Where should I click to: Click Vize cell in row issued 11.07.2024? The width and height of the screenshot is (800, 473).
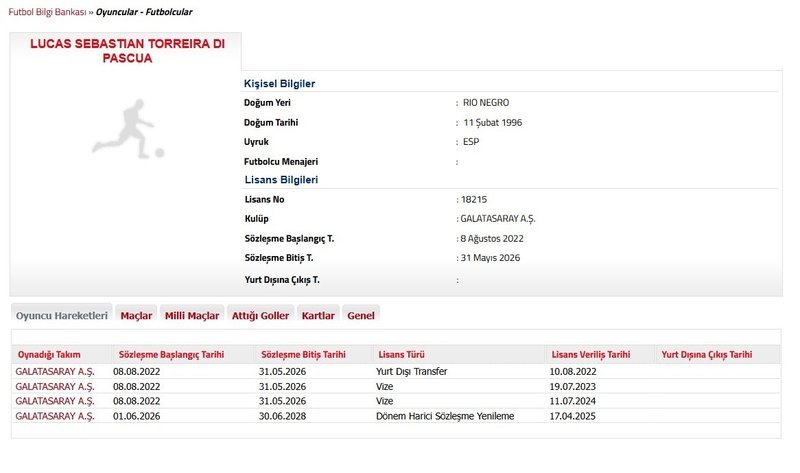pyautogui.click(x=385, y=401)
